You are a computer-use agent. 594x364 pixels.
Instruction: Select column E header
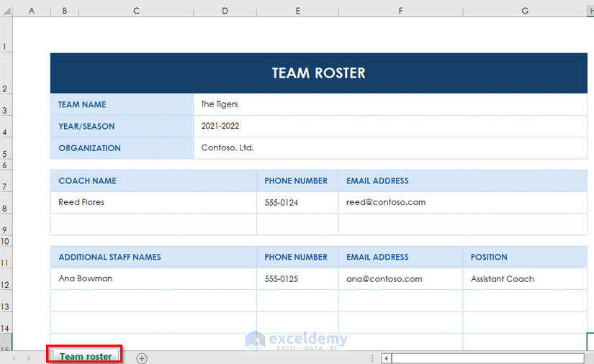(x=298, y=11)
